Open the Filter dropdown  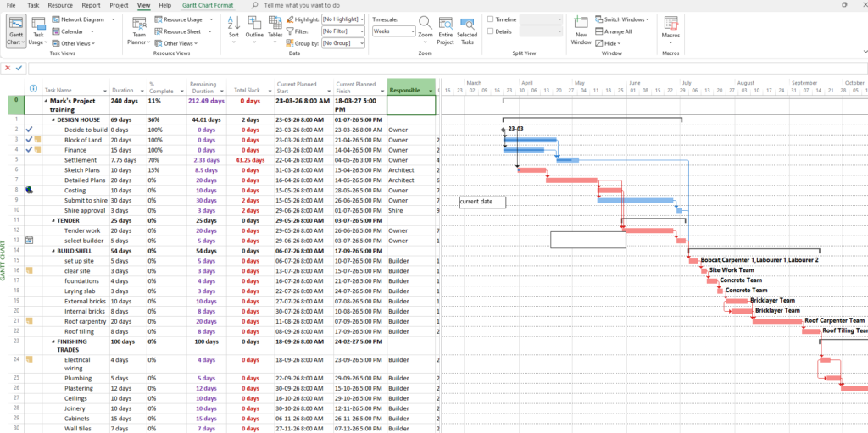click(343, 31)
